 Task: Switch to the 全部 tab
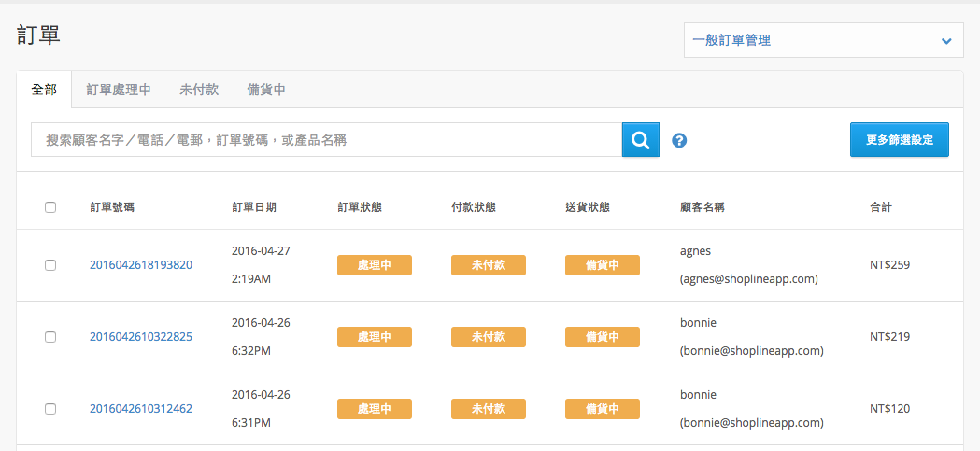click(x=44, y=90)
